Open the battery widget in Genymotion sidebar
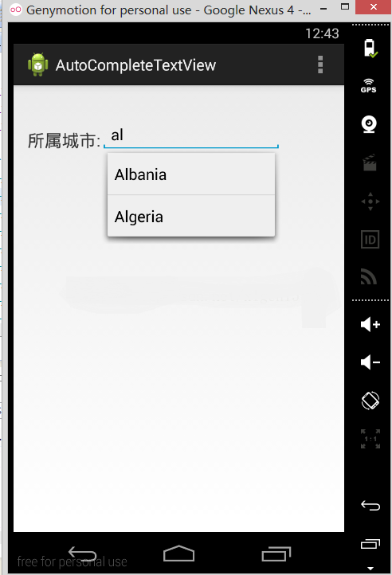Image resolution: width=392 pixels, height=575 pixels. tap(370, 49)
